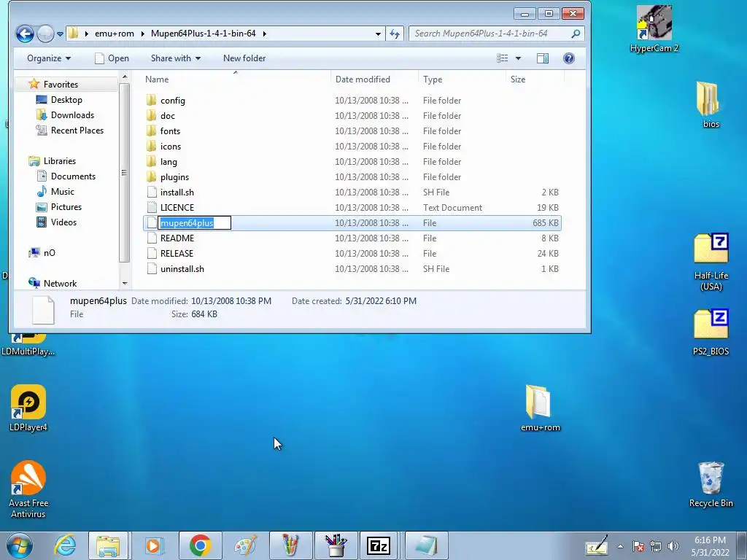Screen dimensions: 747x560
Task: Click the Search Mupen64Plus-1-4-1-bin-64 field
Action: click(x=491, y=34)
